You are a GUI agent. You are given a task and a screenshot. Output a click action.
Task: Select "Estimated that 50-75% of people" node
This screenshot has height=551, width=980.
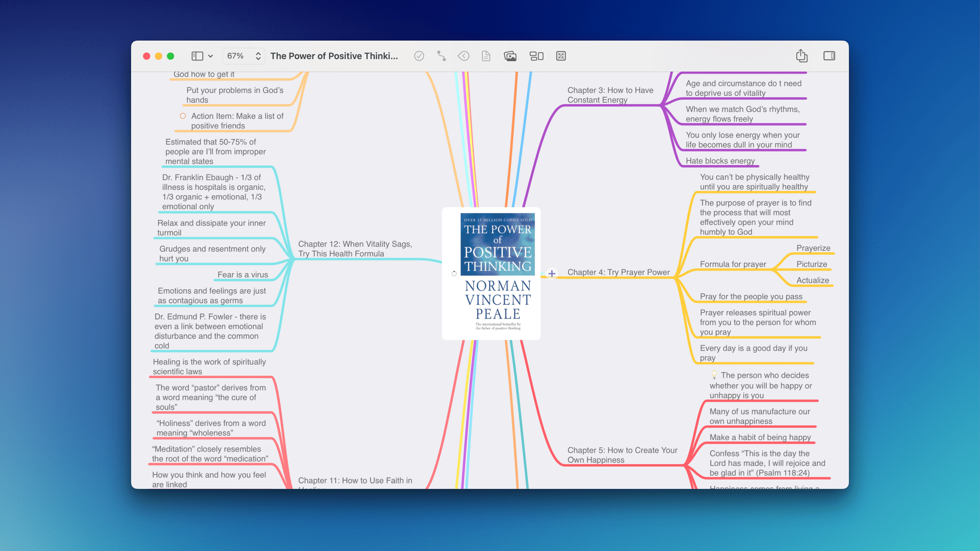215,152
